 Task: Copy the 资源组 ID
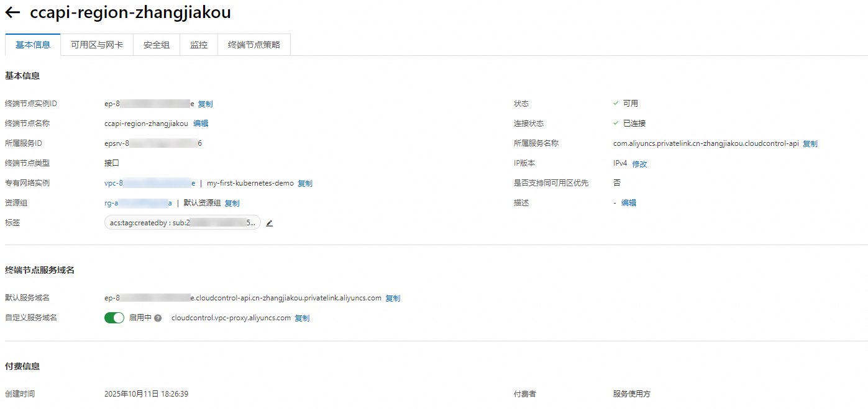[232, 204]
